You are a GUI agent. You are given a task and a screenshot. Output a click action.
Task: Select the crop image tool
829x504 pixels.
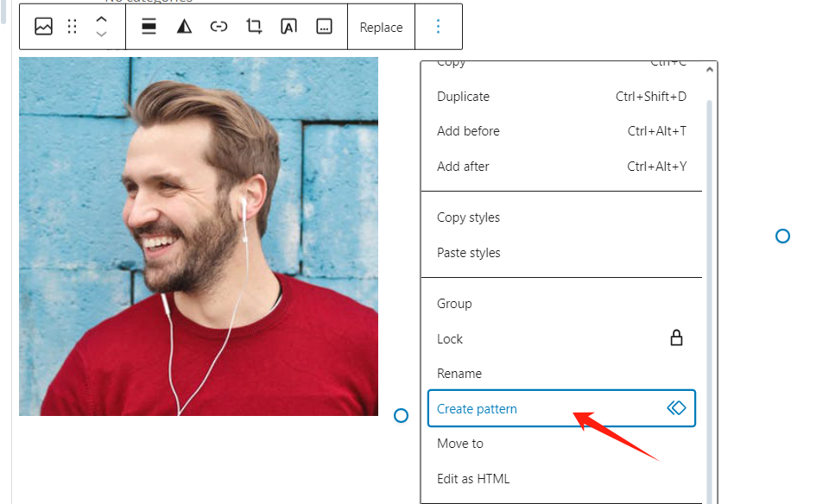click(x=254, y=27)
